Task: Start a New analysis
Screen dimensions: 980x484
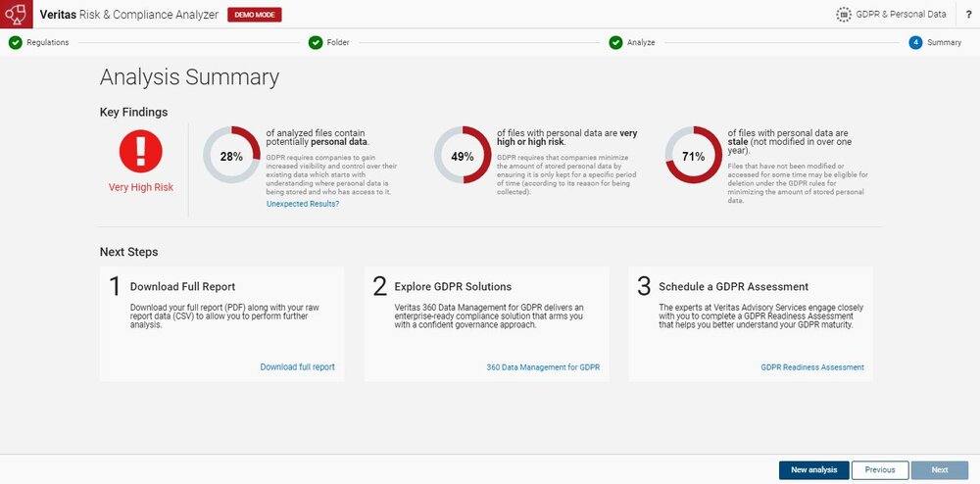Action: 813,469
